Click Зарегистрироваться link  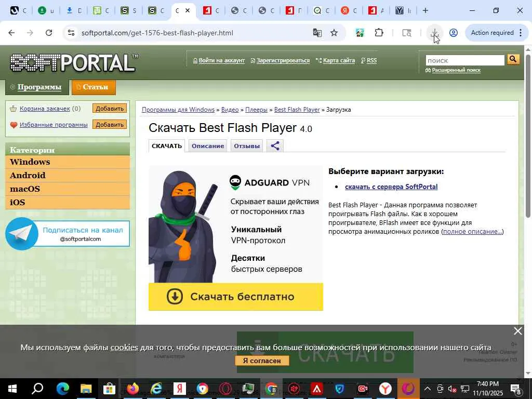pos(283,60)
